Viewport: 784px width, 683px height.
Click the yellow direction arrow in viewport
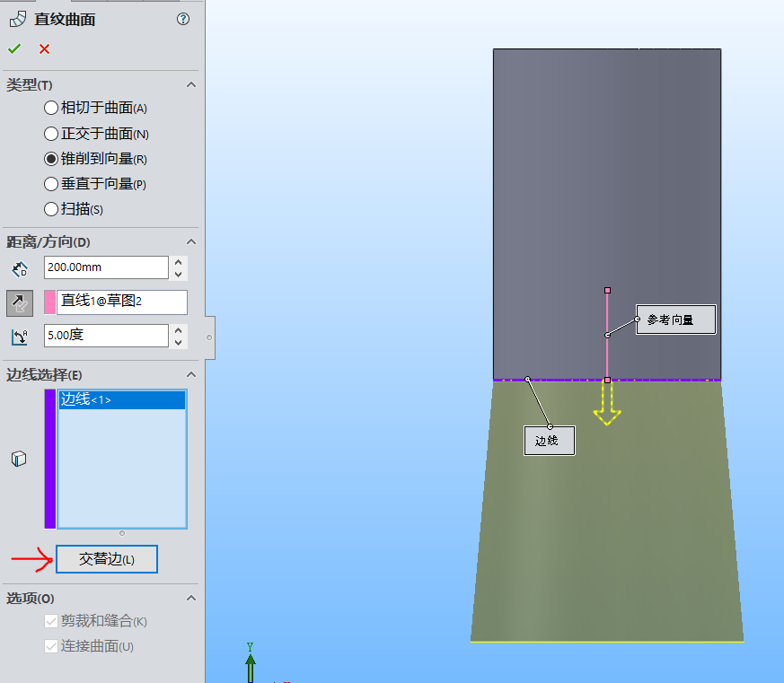[x=607, y=405]
